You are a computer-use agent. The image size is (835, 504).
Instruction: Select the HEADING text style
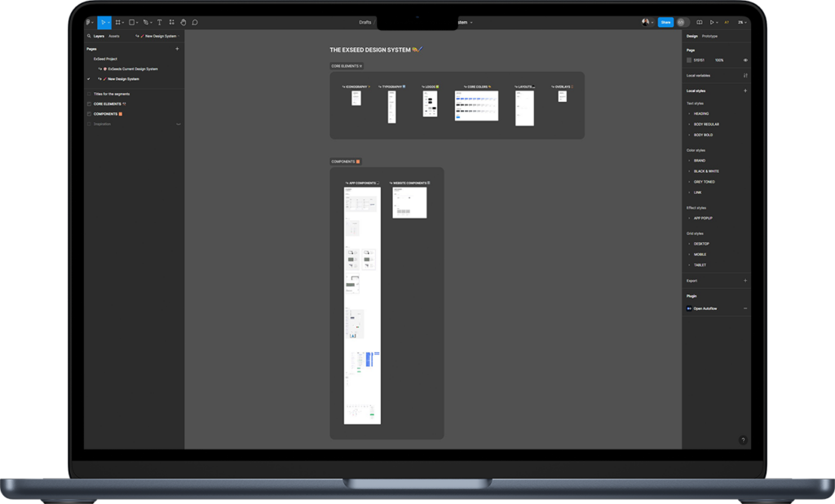[x=700, y=113]
